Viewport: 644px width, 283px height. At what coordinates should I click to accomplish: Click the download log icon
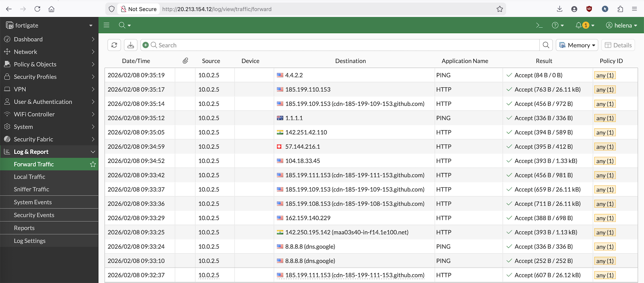click(x=131, y=45)
